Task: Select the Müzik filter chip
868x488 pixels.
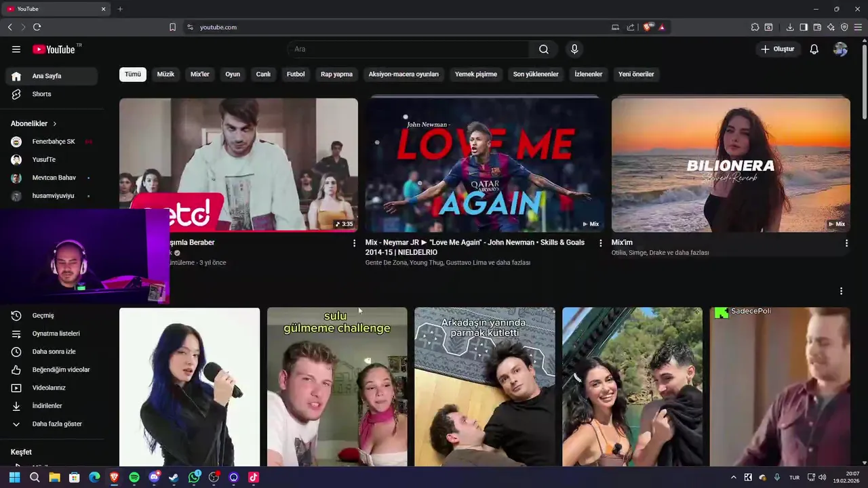Action: tap(165, 74)
